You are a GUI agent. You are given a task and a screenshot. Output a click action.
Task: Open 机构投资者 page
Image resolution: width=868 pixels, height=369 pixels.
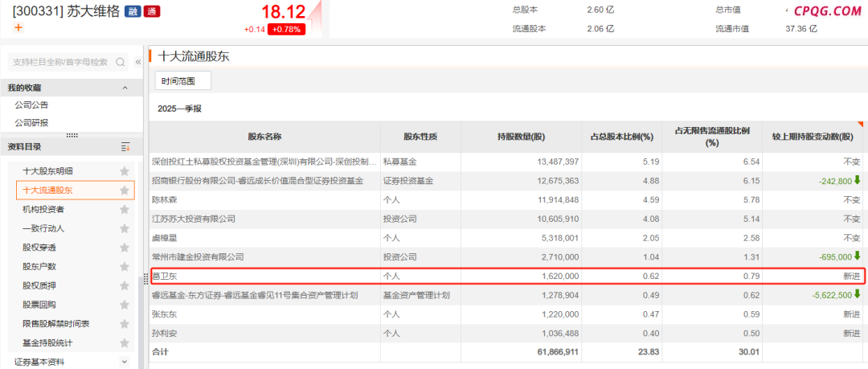click(43, 210)
